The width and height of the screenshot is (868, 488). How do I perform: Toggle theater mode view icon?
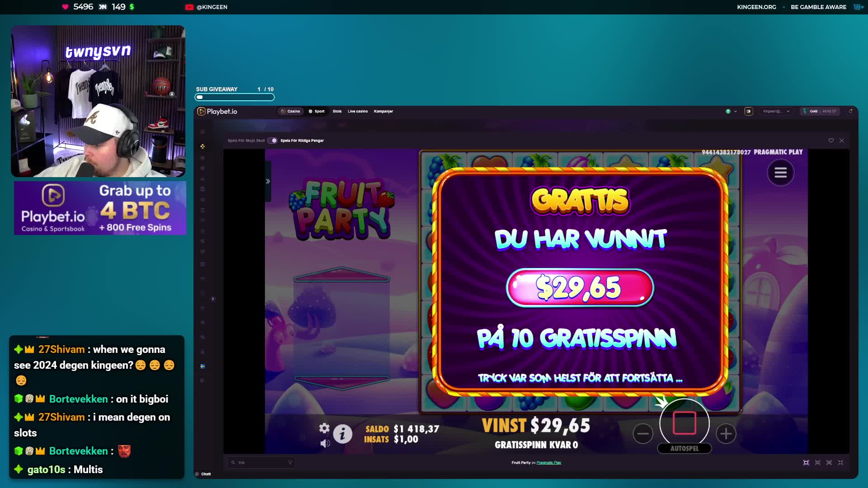coord(806,462)
